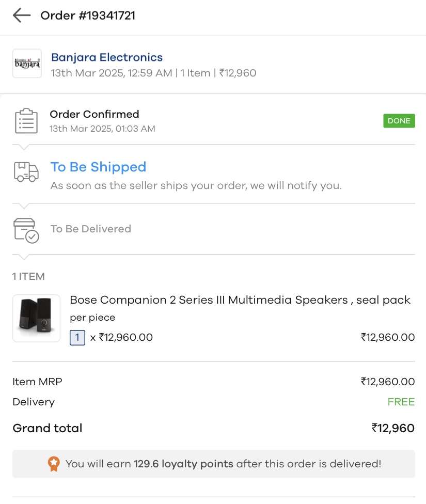Tap the 1 ITEM section heading
This screenshot has height=504, width=426.
[29, 276]
